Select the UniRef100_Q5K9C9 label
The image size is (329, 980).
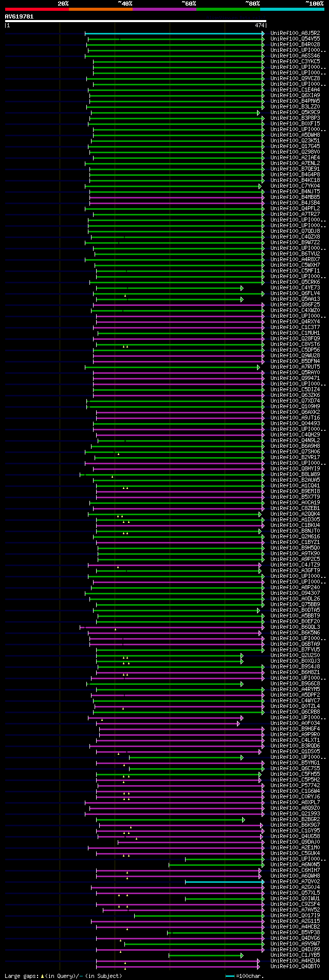296,113
